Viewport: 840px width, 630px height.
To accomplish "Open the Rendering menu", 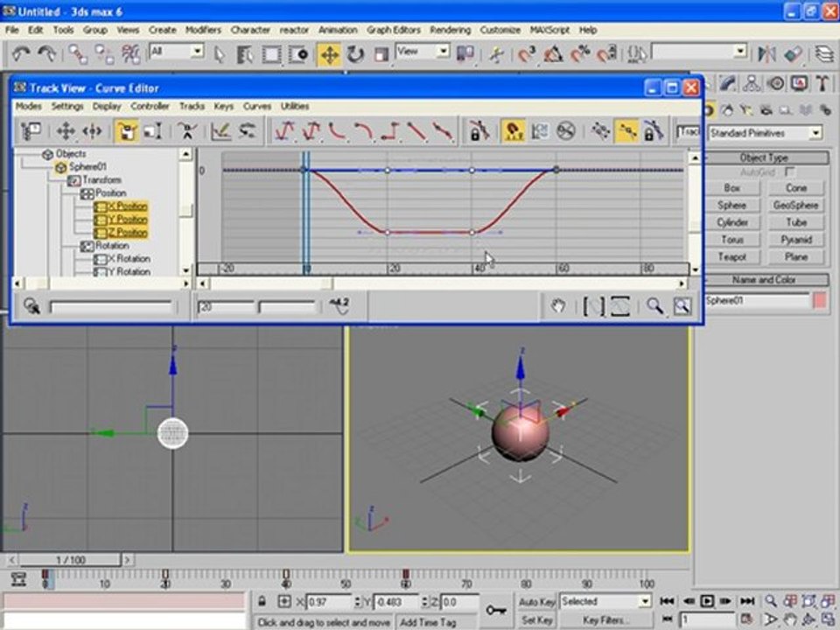I will [x=450, y=30].
